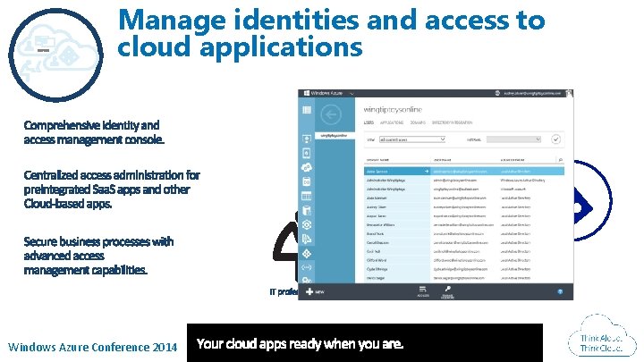Click the search magnifier icon above table
The width and height of the screenshot is (644, 362).
(x=560, y=160)
